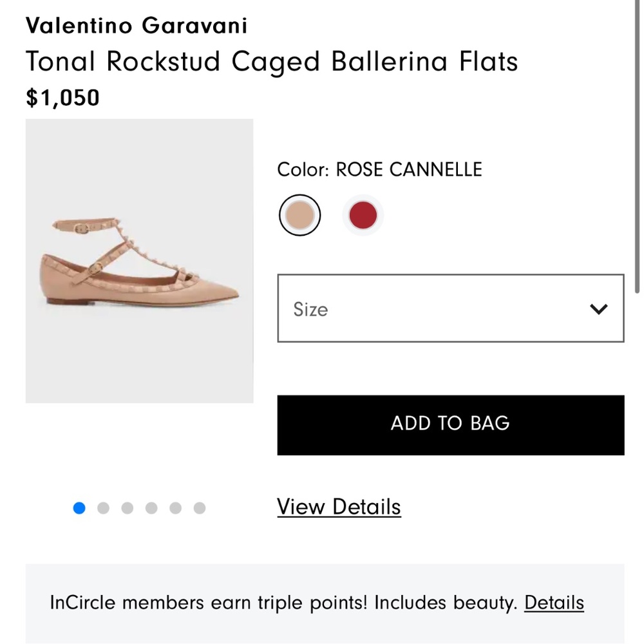The width and height of the screenshot is (644, 644).
Task: Jump to the third product image dot
Action: 127,508
